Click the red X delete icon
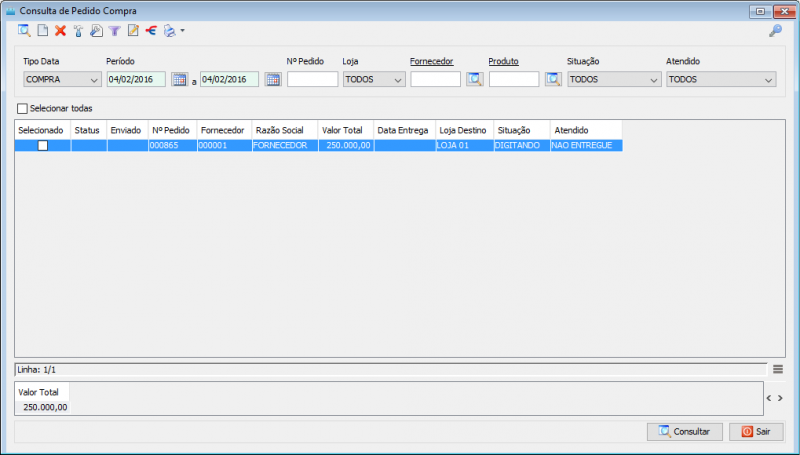This screenshot has width=800, height=455. [61, 31]
